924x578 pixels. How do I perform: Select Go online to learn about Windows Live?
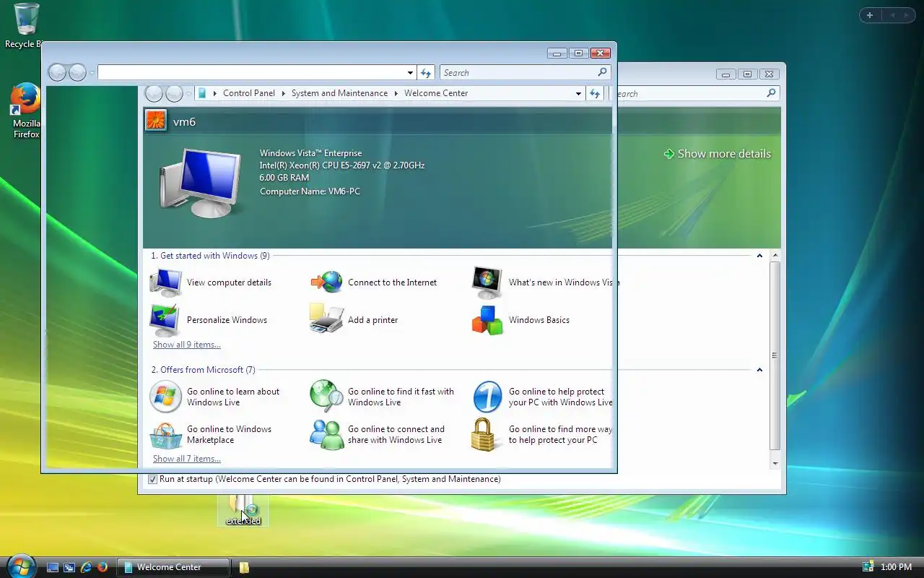[215, 397]
